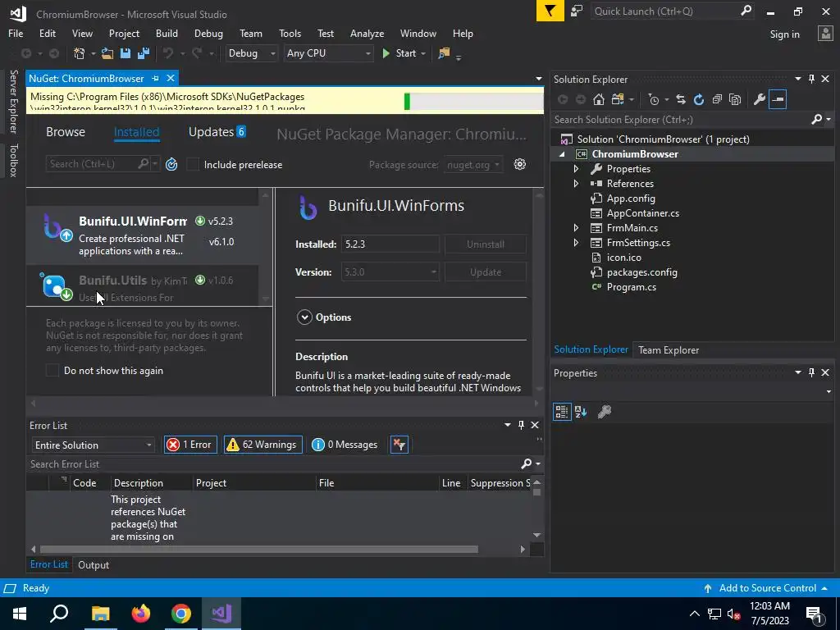
Task: Open File Explorer from the taskbar
Action: [100, 614]
